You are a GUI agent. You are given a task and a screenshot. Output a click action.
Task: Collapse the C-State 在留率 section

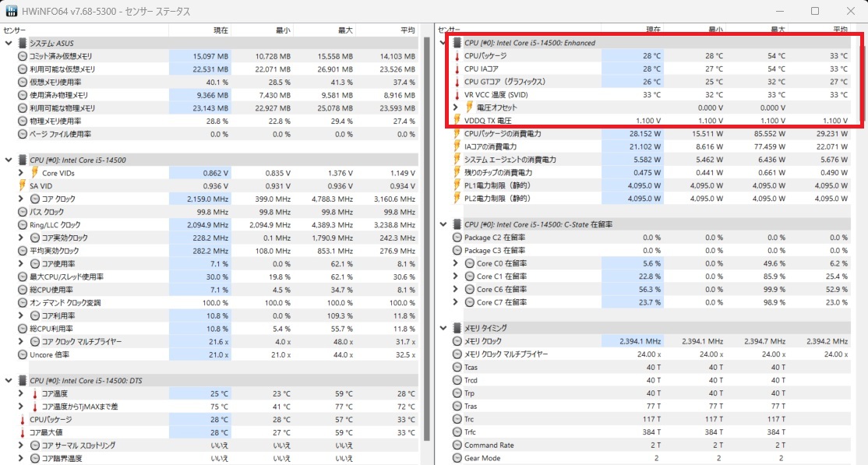(x=443, y=224)
